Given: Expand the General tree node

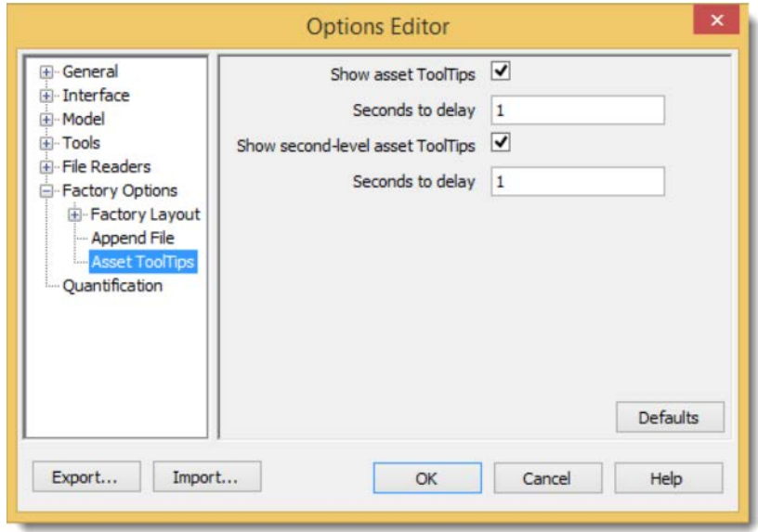Looking at the screenshot, I should 46,71.
